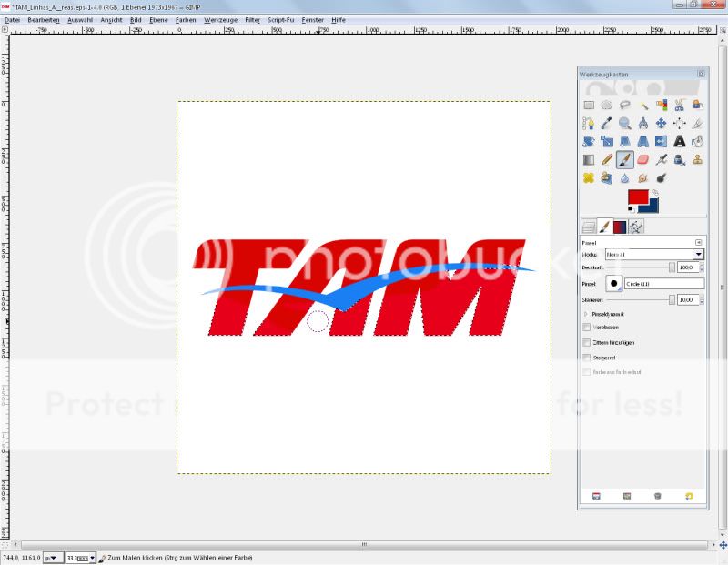Pick the Text tool (letter A)
728x565 pixels.
pos(679,141)
